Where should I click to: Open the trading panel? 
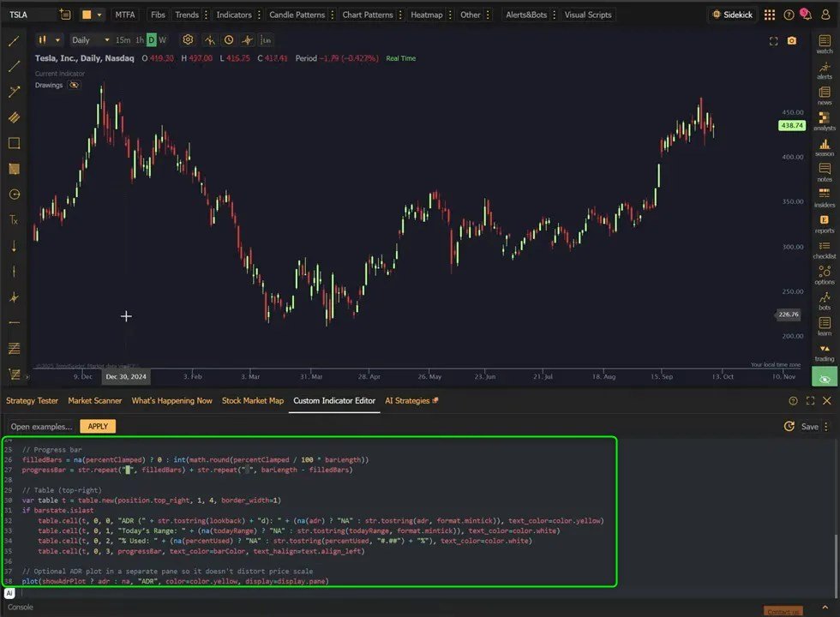(825, 352)
